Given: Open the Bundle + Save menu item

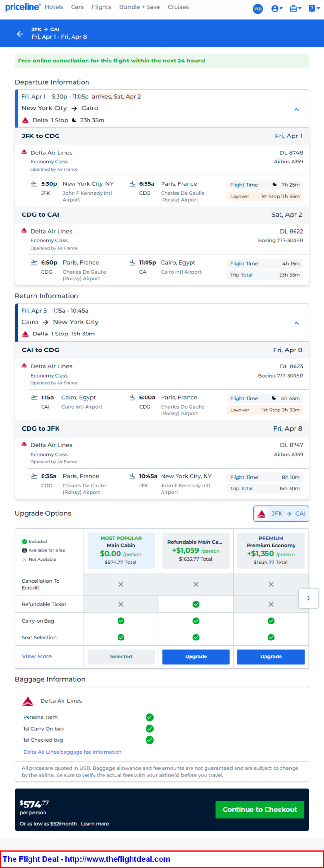Looking at the screenshot, I should tap(139, 7).
